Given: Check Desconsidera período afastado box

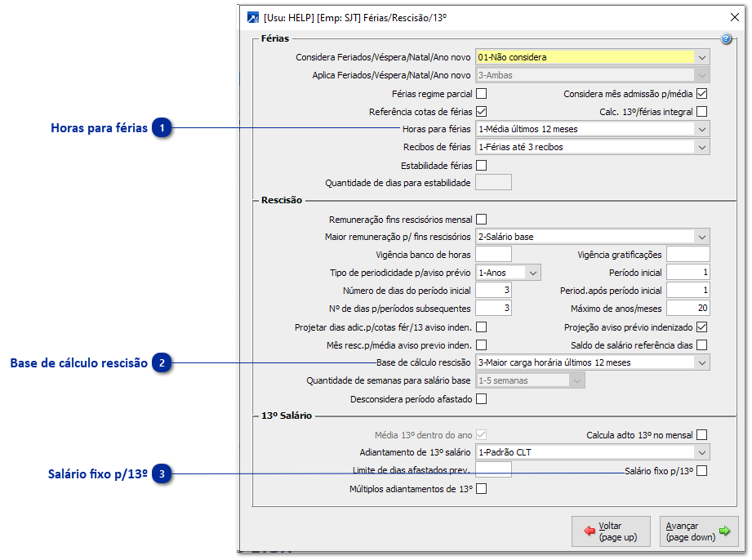Looking at the screenshot, I should click(x=482, y=399).
